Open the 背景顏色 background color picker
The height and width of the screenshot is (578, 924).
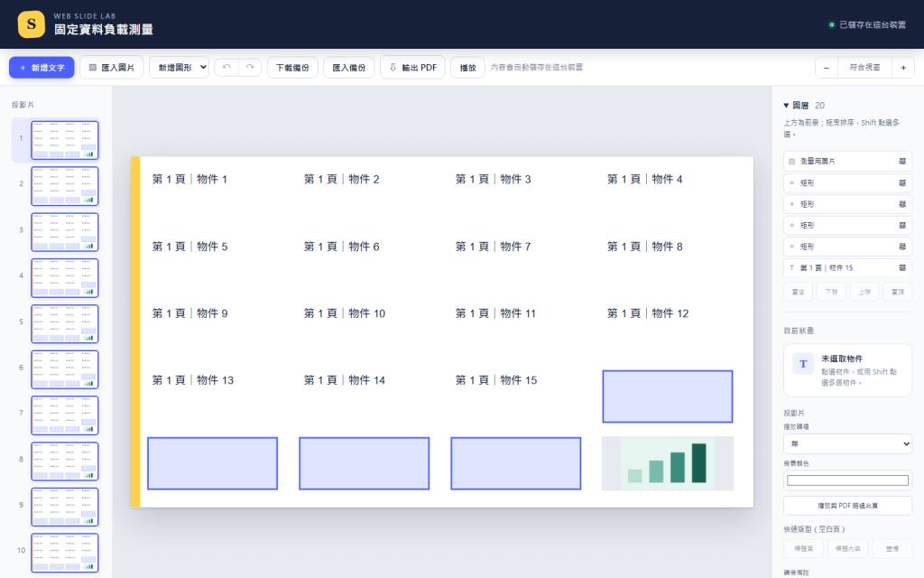tap(847, 480)
